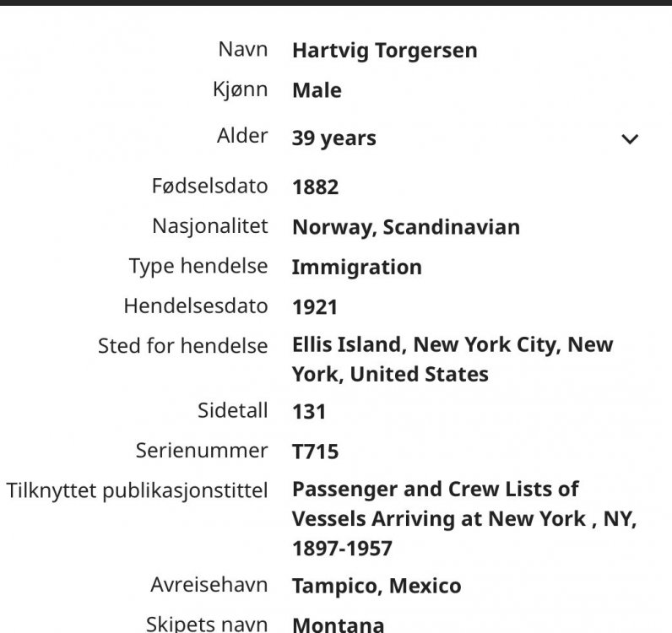
Task: Click the Serienummer value T715
Action: coord(315,452)
